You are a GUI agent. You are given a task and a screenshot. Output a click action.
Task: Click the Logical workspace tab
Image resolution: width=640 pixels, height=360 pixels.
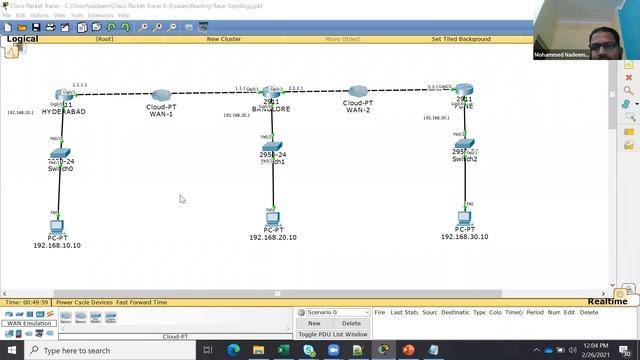(22, 39)
